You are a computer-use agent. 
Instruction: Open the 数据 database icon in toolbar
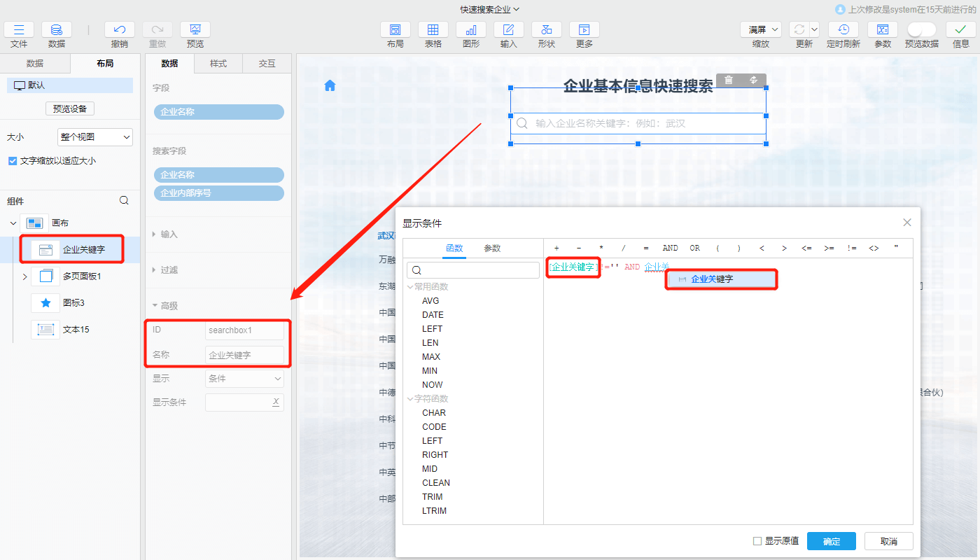pos(57,29)
